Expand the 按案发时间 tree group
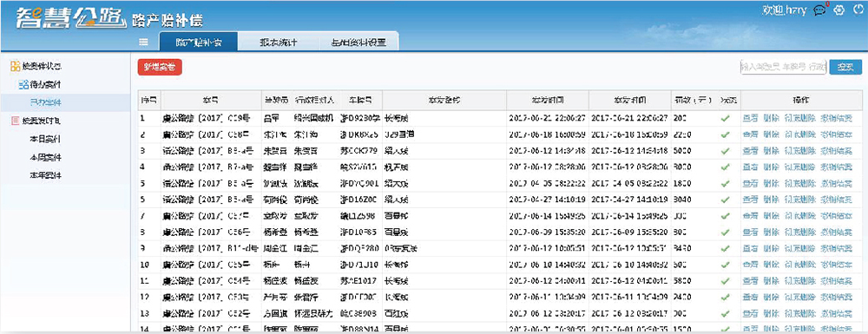Screen dimensions: 868x334 tap(41, 121)
